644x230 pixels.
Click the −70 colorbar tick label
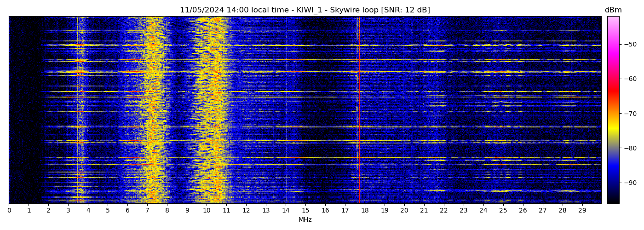629,113
